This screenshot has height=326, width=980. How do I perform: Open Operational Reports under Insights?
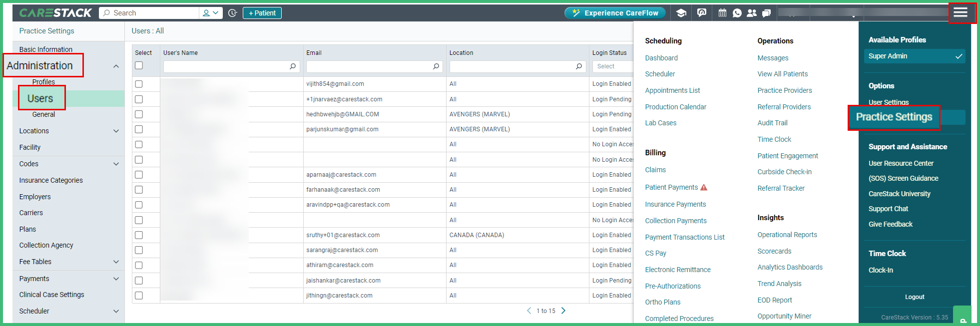tap(787, 235)
